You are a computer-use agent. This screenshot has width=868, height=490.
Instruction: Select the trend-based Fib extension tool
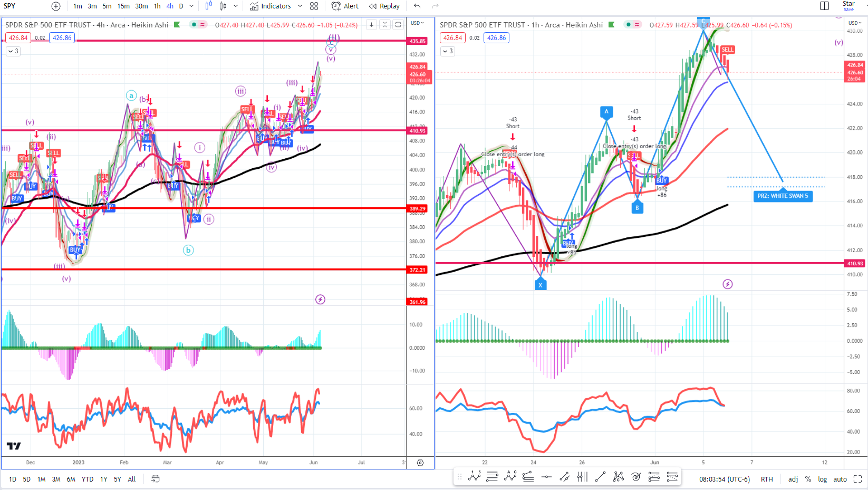pos(528,477)
